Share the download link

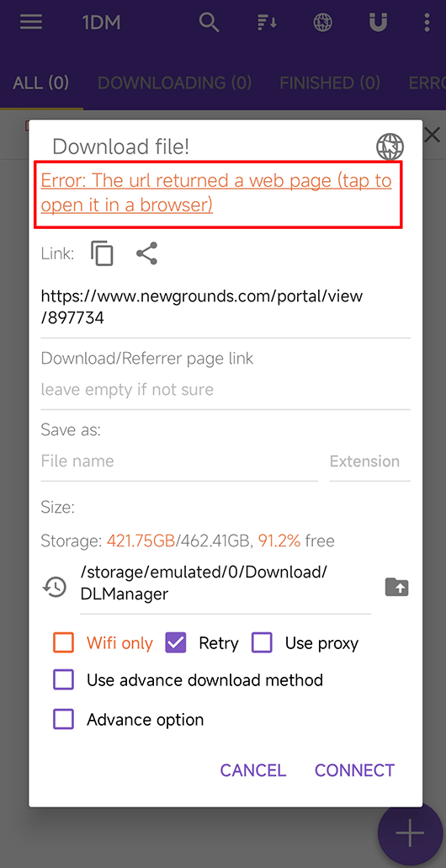[x=146, y=254]
